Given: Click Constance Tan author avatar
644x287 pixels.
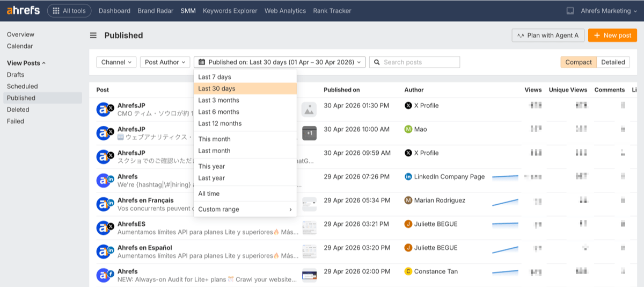Looking at the screenshot, I should (408, 271).
